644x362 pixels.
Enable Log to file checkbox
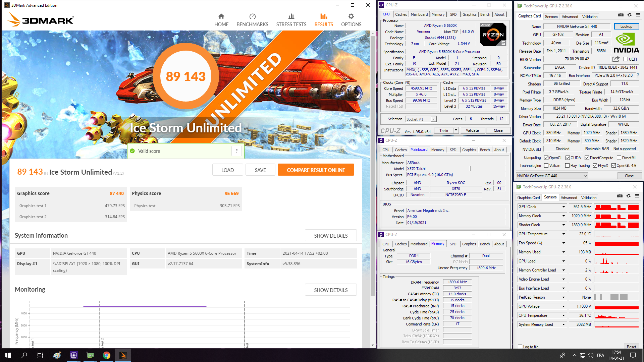pos(520,347)
